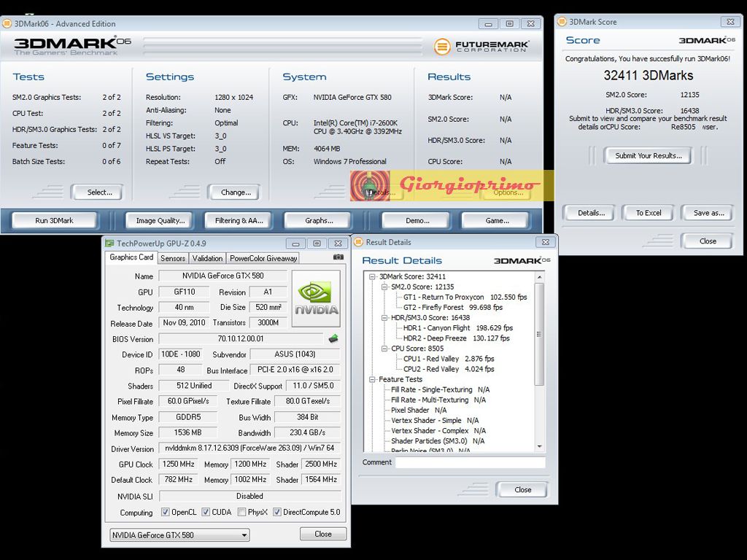The image size is (747, 560).
Task: Click the NVIDIA SLI field showing Disabled
Action: click(x=249, y=496)
